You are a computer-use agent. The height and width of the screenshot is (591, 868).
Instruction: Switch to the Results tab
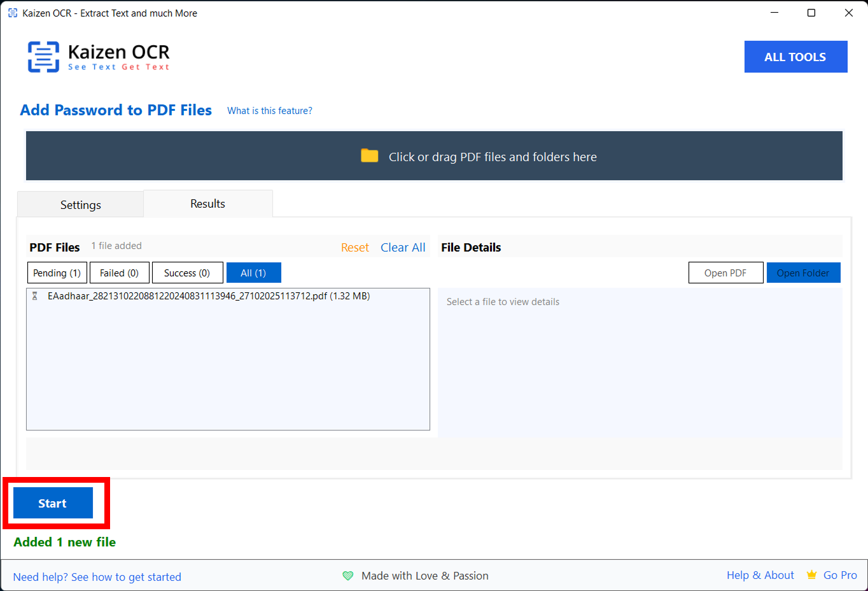click(207, 204)
